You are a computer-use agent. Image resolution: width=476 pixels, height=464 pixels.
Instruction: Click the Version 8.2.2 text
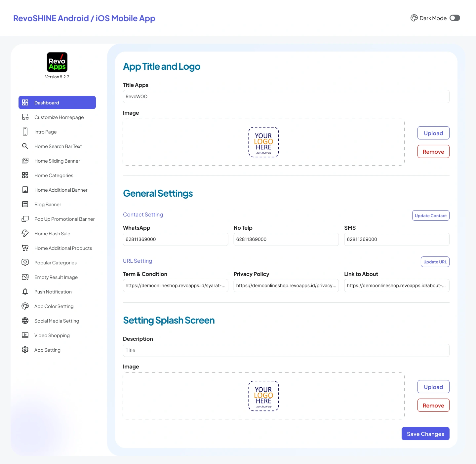point(57,77)
